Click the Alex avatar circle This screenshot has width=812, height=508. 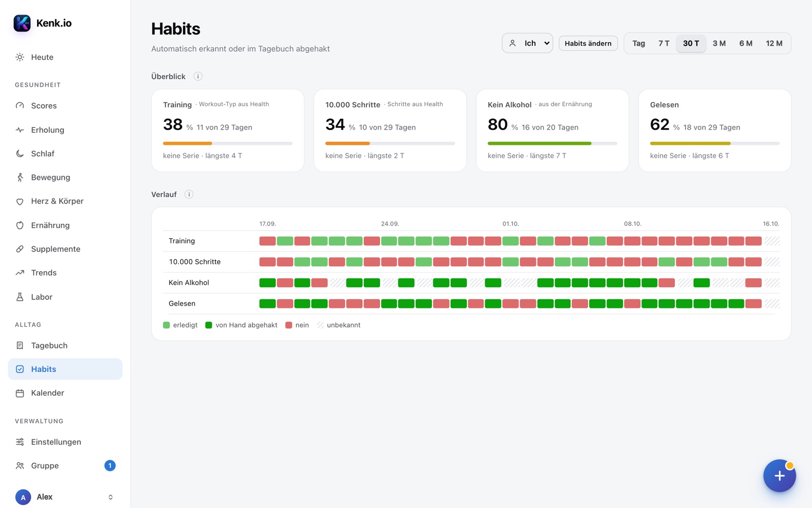tap(23, 497)
